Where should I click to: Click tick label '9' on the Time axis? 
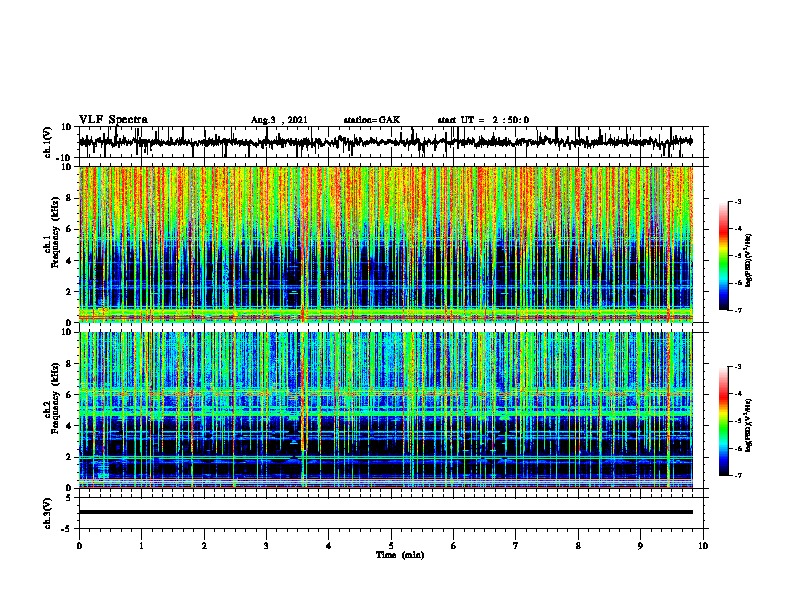coord(640,546)
